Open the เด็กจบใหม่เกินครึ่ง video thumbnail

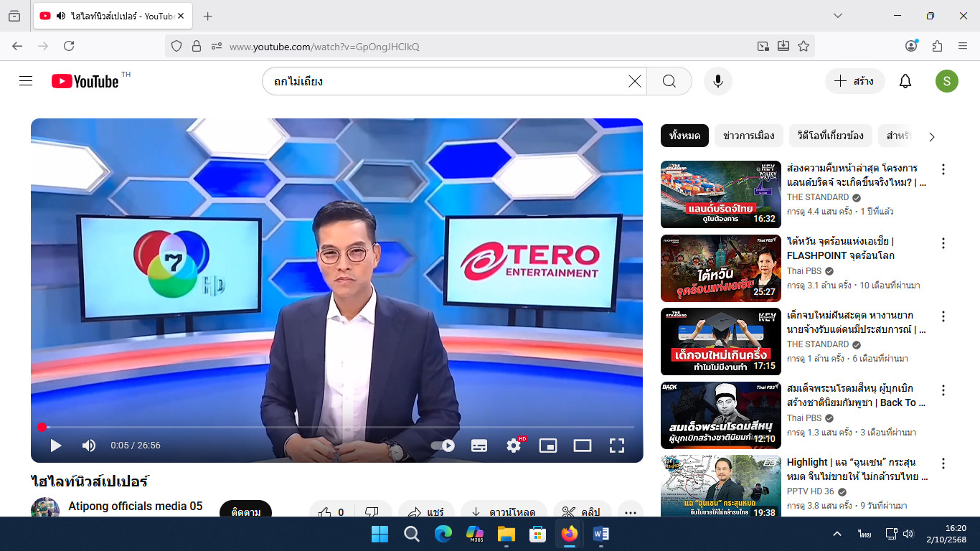[x=721, y=342]
